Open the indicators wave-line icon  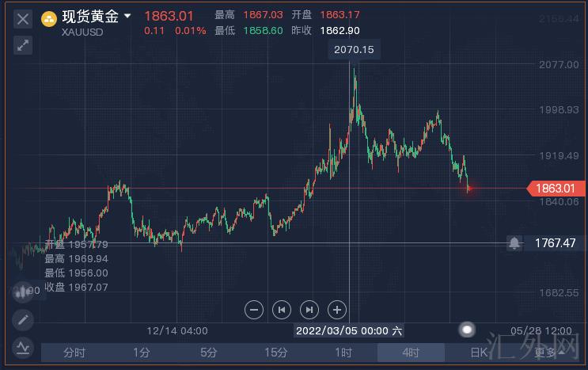(23, 346)
